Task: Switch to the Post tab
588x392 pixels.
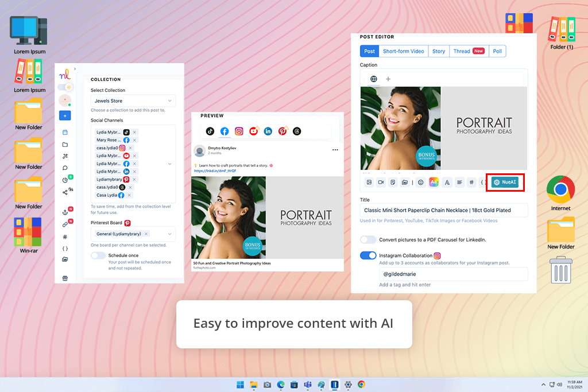Action: click(x=369, y=51)
